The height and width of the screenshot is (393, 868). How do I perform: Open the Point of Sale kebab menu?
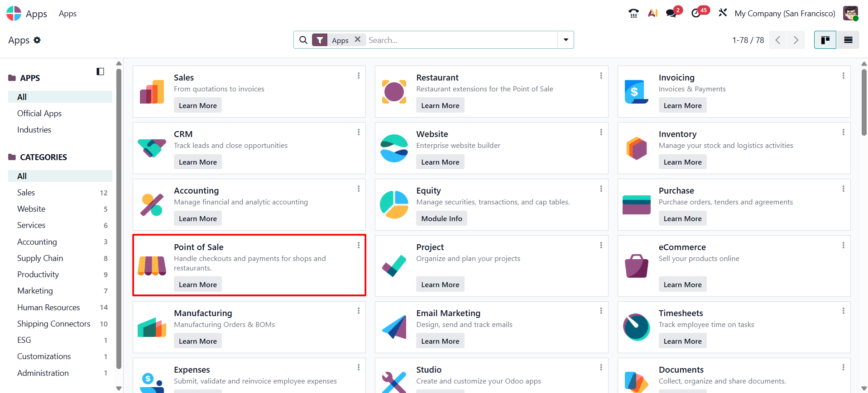coord(359,245)
